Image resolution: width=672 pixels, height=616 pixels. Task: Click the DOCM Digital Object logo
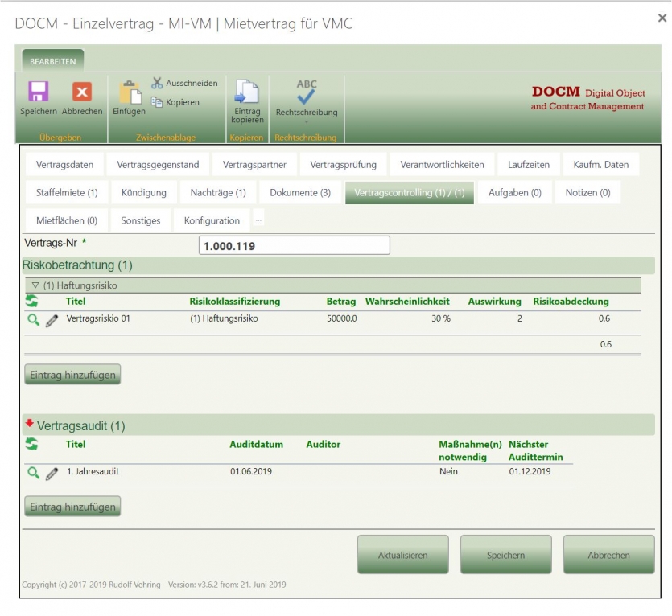click(x=587, y=98)
